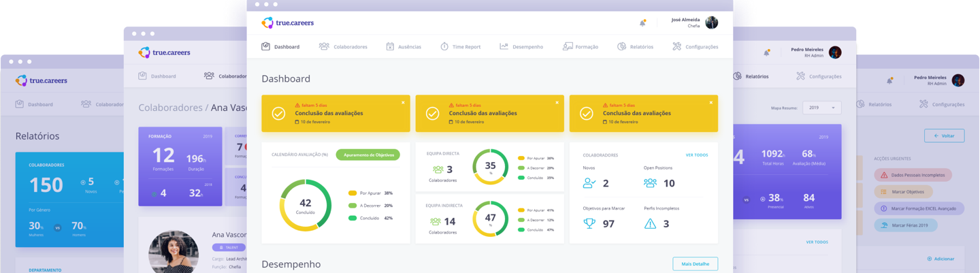Click the Novos person-check icon
Screen dimensions: 980x273
coord(589,183)
